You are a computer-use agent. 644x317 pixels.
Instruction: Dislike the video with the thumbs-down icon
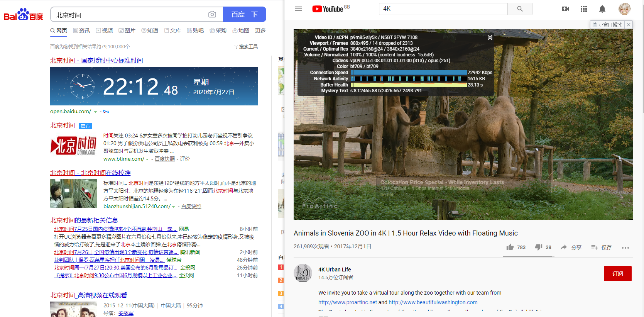click(539, 247)
